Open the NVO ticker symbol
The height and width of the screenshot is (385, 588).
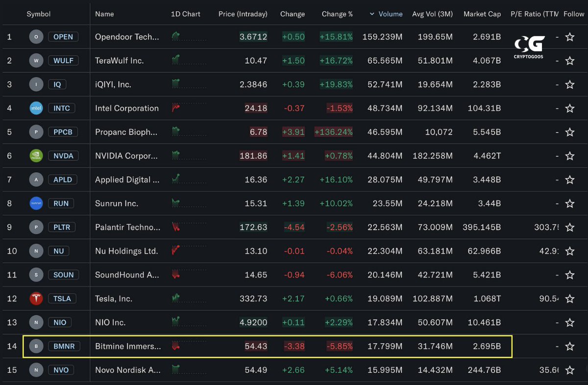tap(61, 370)
